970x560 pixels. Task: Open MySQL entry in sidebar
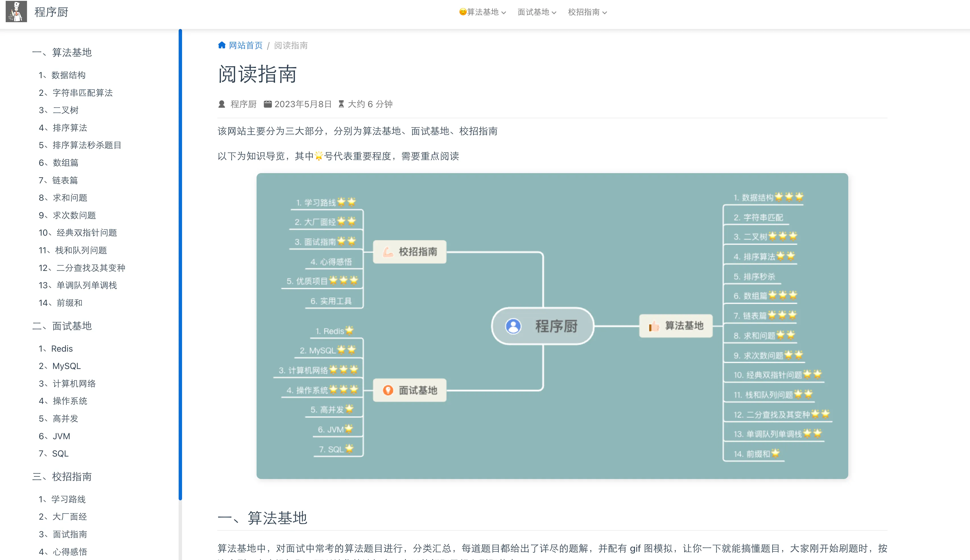click(x=60, y=366)
